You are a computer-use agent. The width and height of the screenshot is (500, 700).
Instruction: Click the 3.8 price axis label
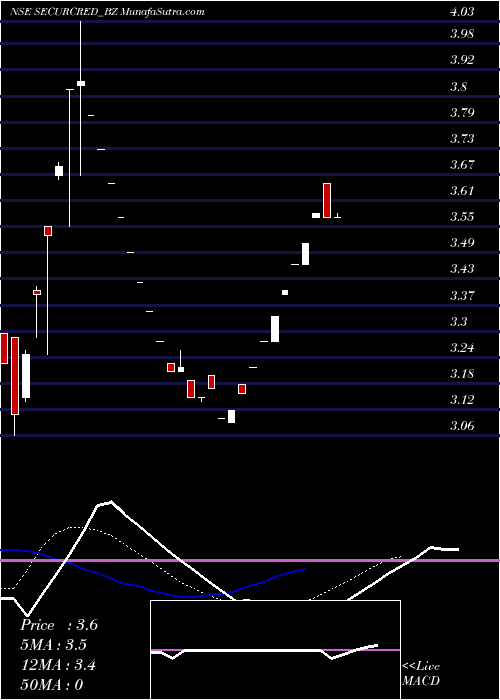459,86
